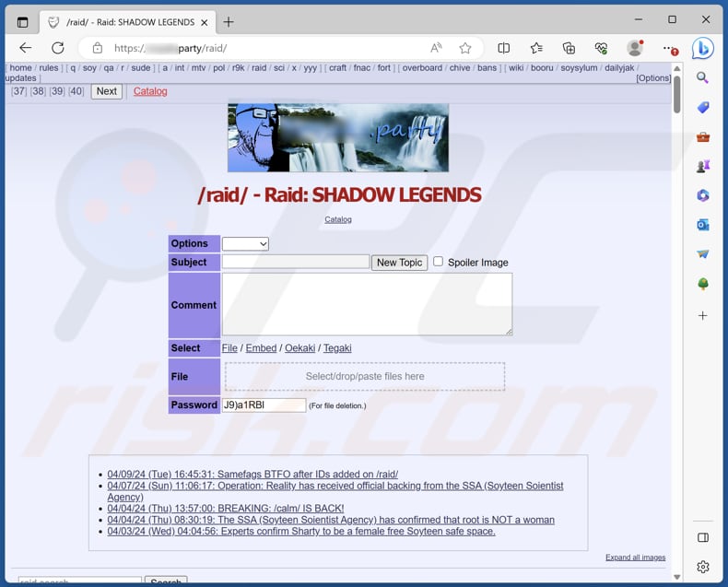
Task: Click the back navigation arrow
Action: (25, 48)
